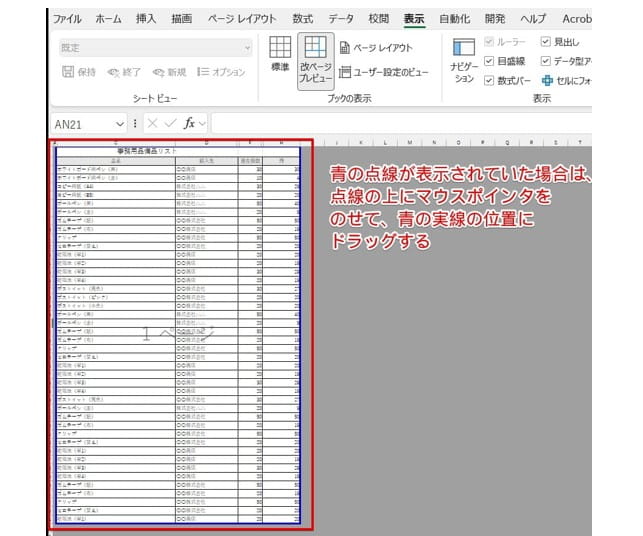Click the formula bar enter checkmark icon

pos(170,123)
